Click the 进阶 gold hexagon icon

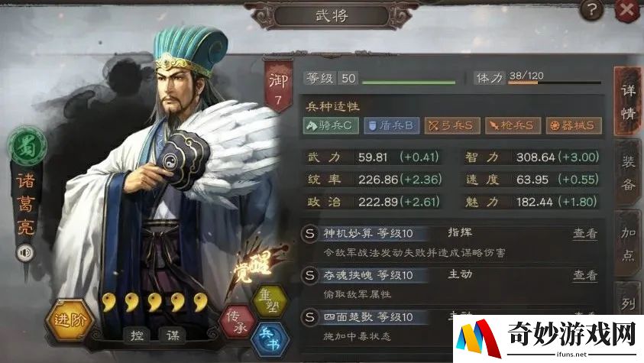[69, 320]
